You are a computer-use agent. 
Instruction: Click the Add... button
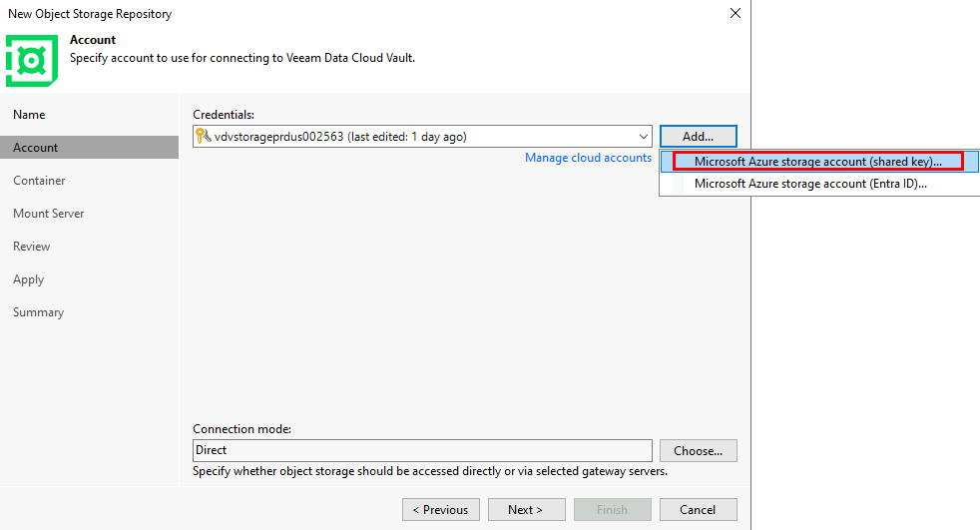tap(699, 137)
